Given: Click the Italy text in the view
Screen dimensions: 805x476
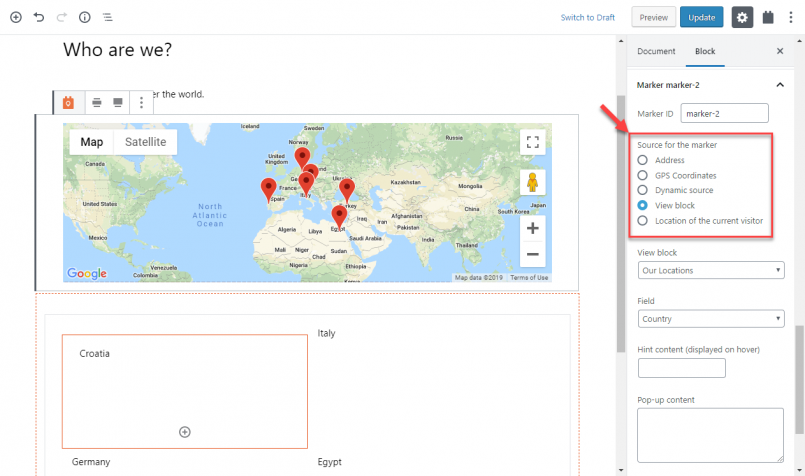Looking at the screenshot, I should click(x=326, y=333).
